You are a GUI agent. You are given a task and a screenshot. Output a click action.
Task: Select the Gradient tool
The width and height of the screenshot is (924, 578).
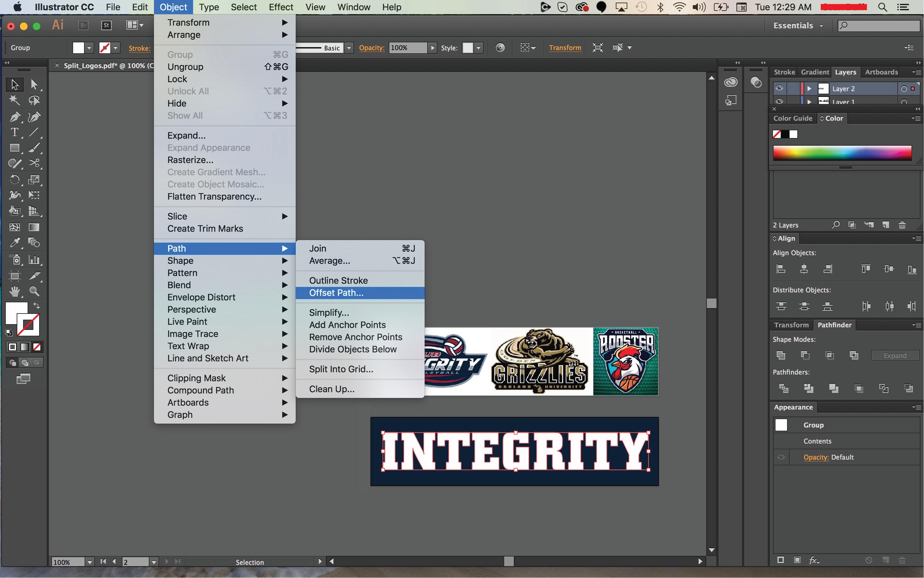pyautogui.click(x=34, y=227)
